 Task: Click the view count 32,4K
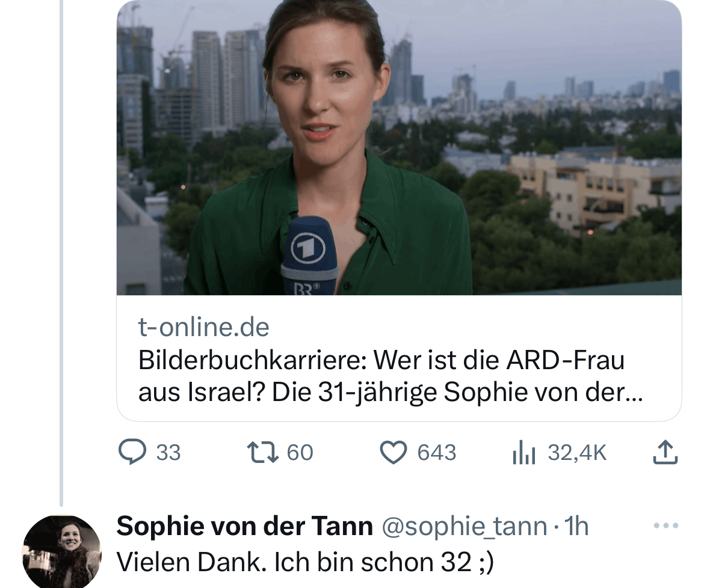pyautogui.click(x=577, y=453)
